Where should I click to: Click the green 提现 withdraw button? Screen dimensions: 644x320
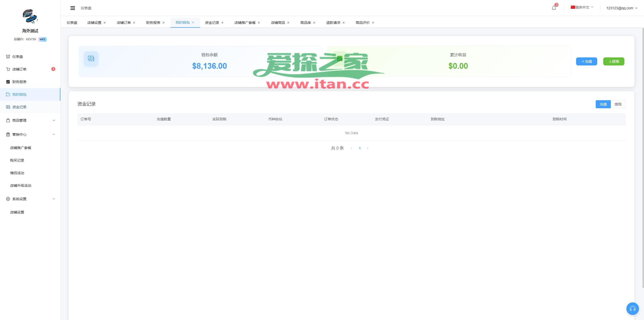(614, 61)
